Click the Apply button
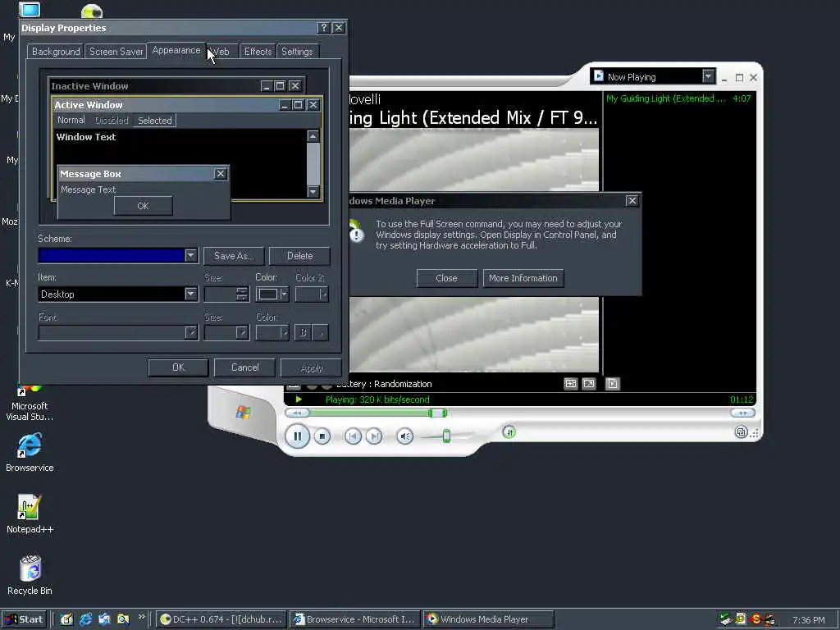This screenshot has width=840, height=630. (311, 368)
